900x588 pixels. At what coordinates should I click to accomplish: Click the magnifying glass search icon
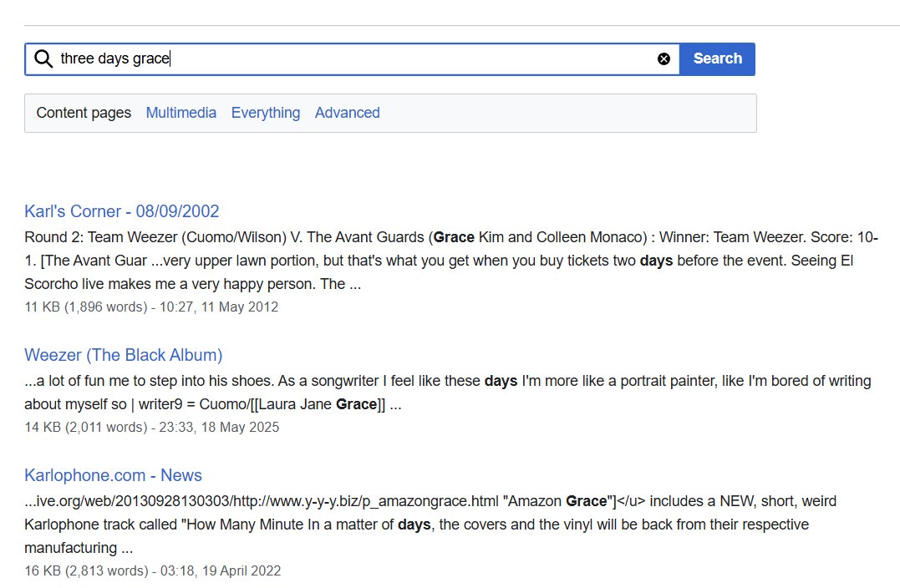coord(43,58)
